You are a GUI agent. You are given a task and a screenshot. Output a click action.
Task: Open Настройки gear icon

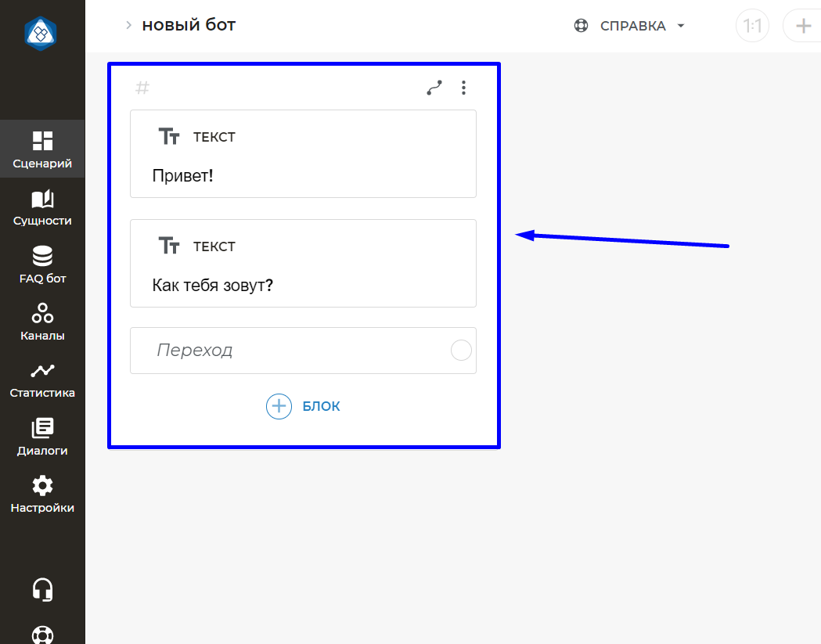(42, 486)
